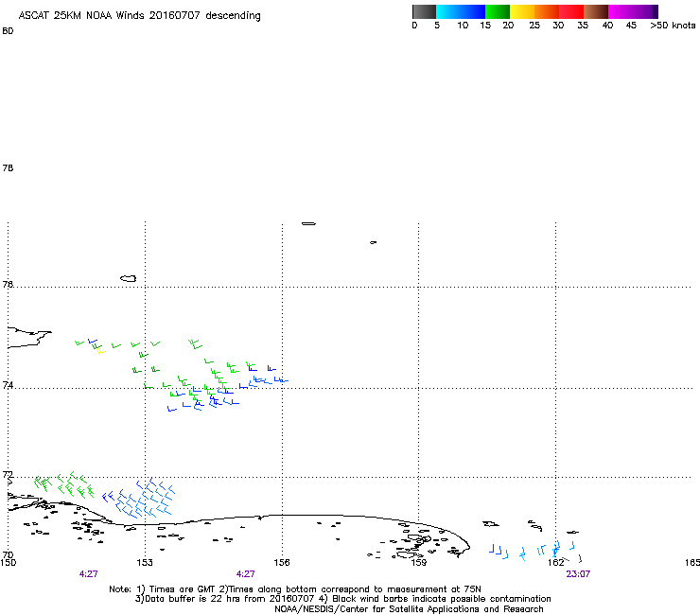
Task: Click the "72" latitude label
Action: [8, 474]
